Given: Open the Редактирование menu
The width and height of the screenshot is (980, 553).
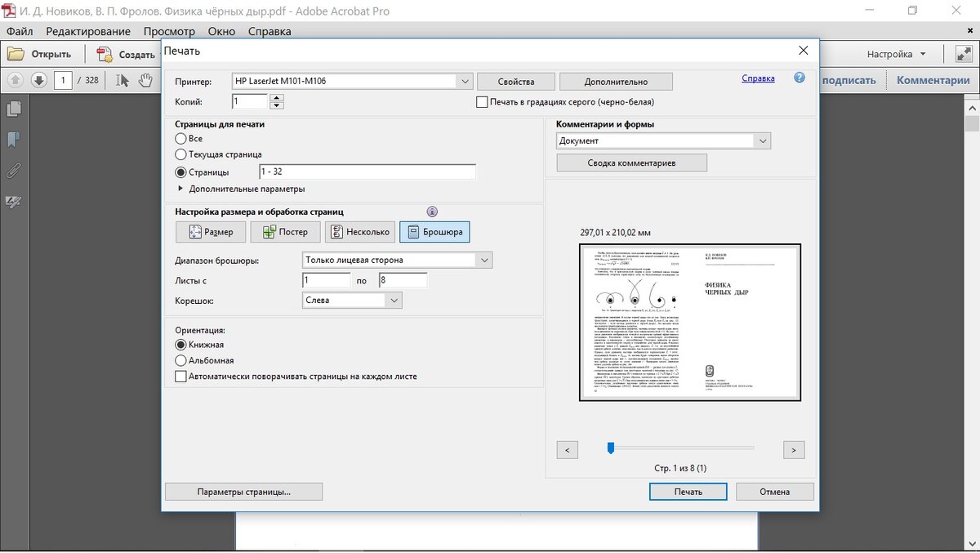Looking at the screenshot, I should click(88, 31).
